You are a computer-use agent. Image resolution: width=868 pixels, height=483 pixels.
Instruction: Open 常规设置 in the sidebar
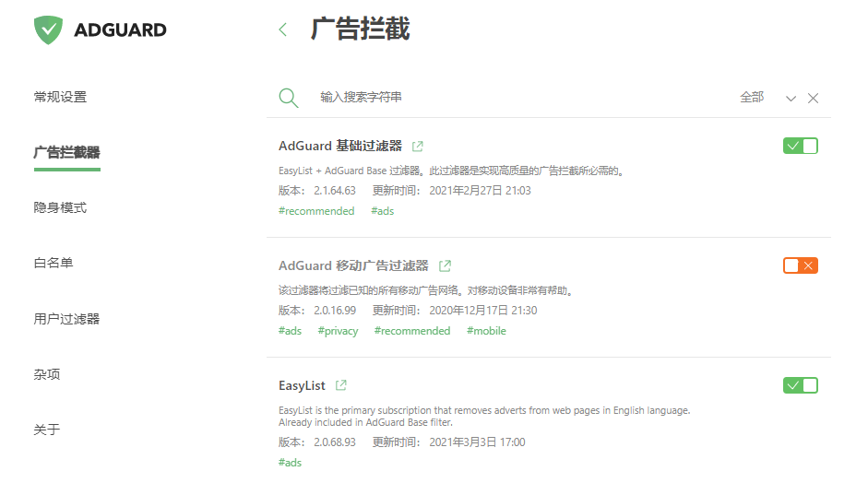coord(60,97)
